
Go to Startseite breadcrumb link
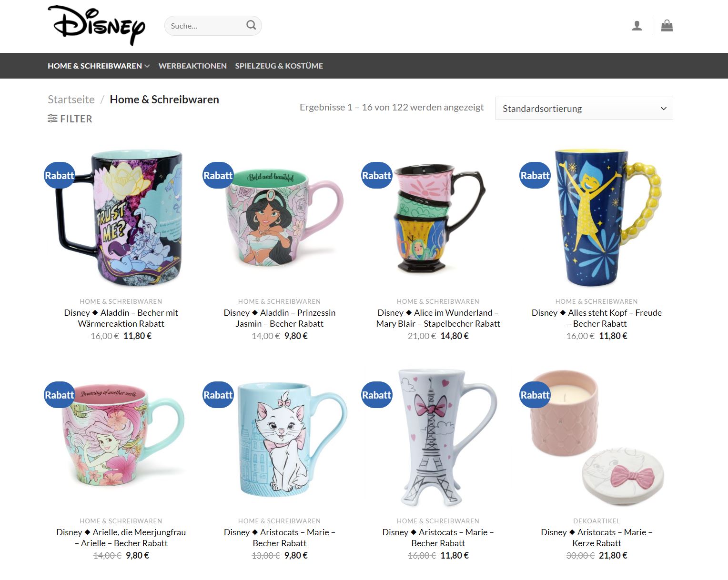[x=71, y=100]
